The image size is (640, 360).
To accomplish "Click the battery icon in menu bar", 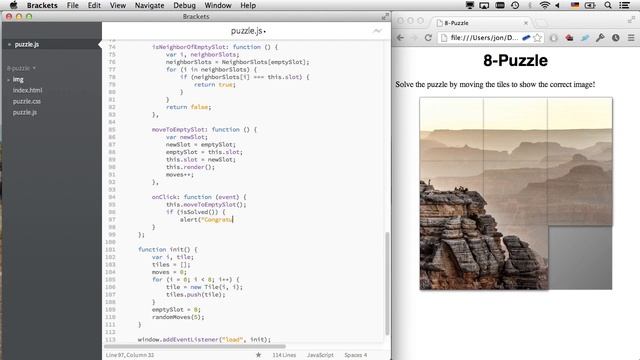I will tap(590, 5).
